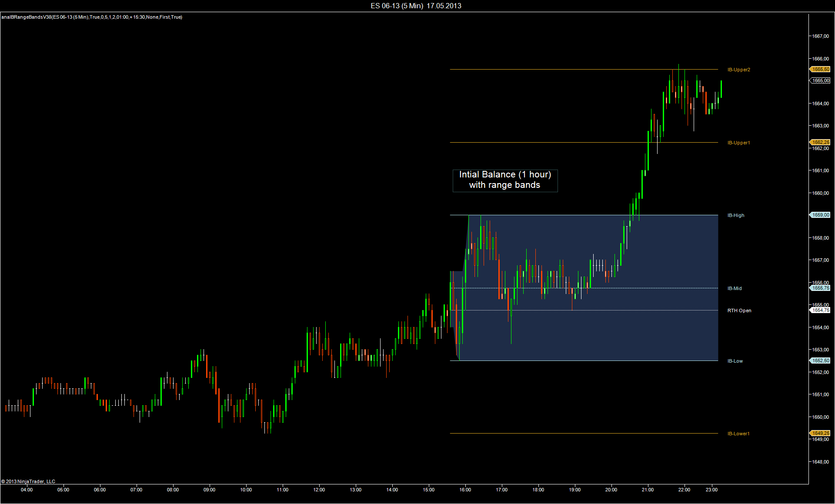Click the 1665,00 current price marker
The width and height of the screenshot is (835, 504).
pyautogui.click(x=820, y=80)
